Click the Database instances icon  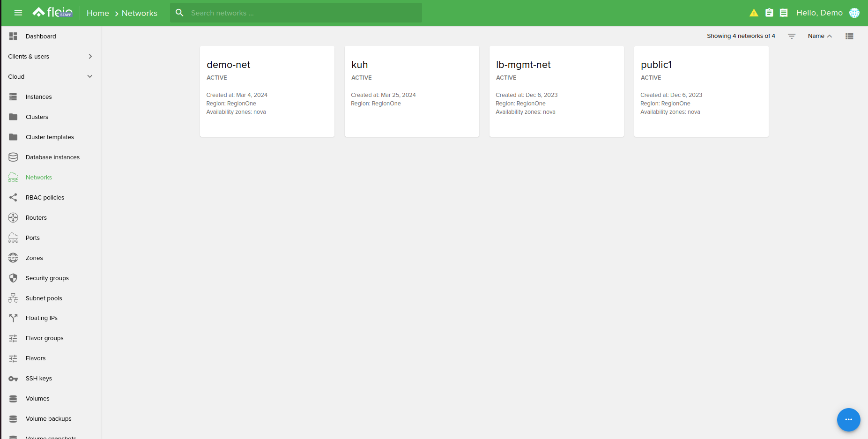[13, 157]
